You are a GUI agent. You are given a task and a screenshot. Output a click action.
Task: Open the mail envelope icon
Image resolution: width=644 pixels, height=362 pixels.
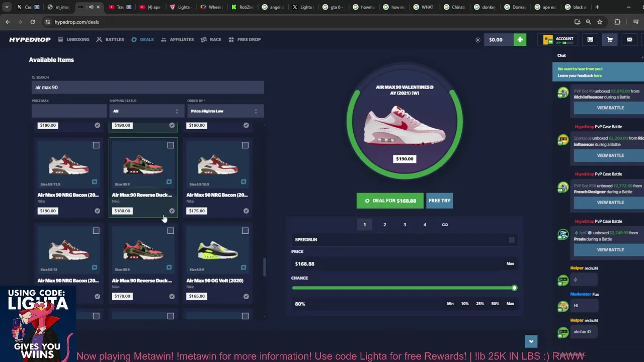[629, 40]
